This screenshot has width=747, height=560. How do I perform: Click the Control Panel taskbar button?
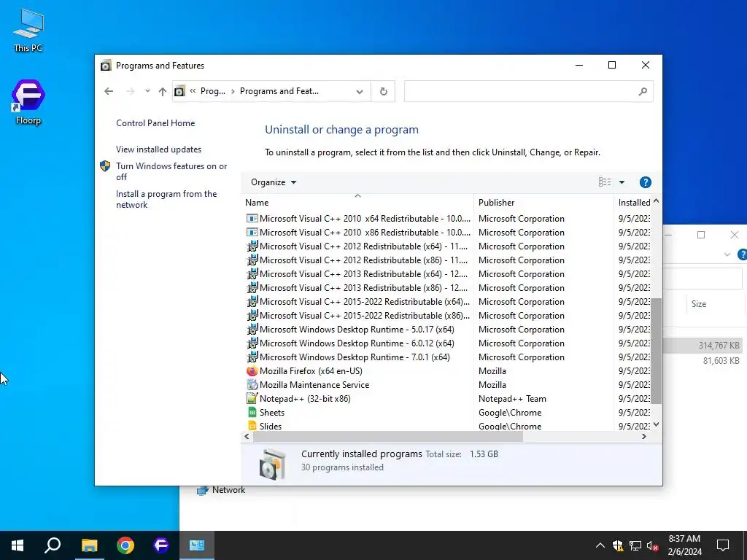coord(197,545)
